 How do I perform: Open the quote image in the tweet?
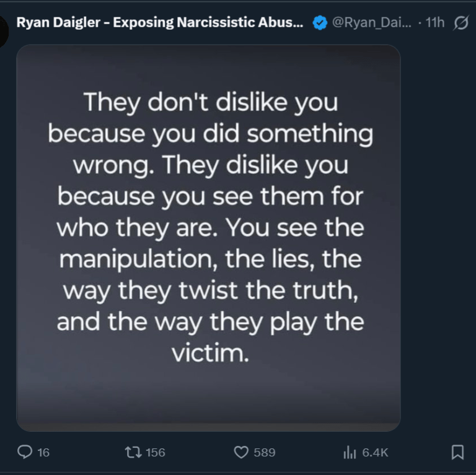(208, 238)
